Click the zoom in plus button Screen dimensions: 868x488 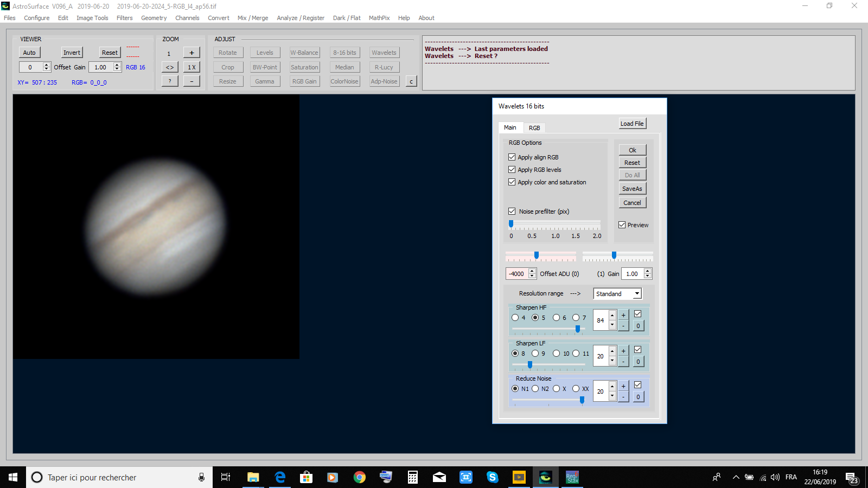click(192, 53)
